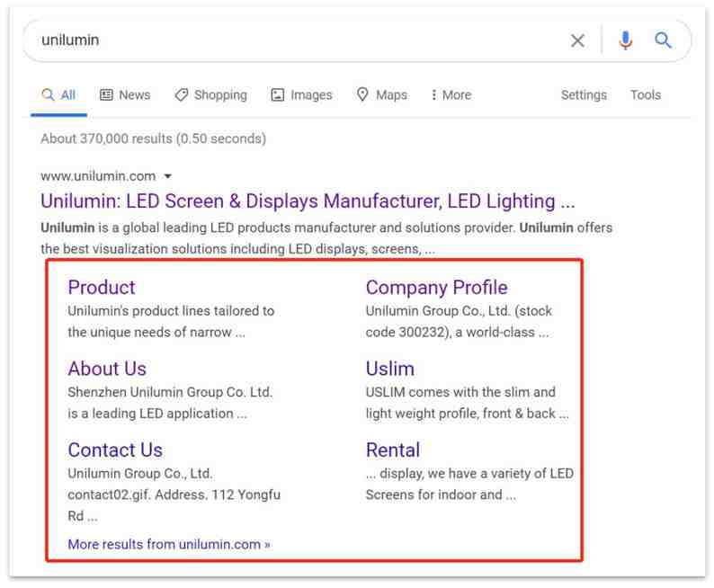This screenshot has width=714, height=588.
Task: Open the Rental sitelink
Action: (393, 450)
